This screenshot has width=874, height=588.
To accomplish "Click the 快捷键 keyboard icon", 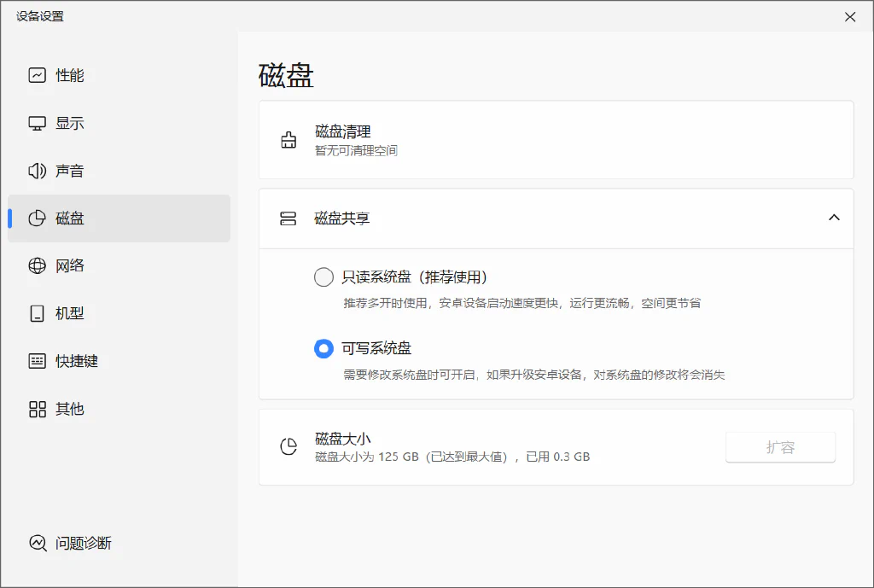I will click(37, 361).
